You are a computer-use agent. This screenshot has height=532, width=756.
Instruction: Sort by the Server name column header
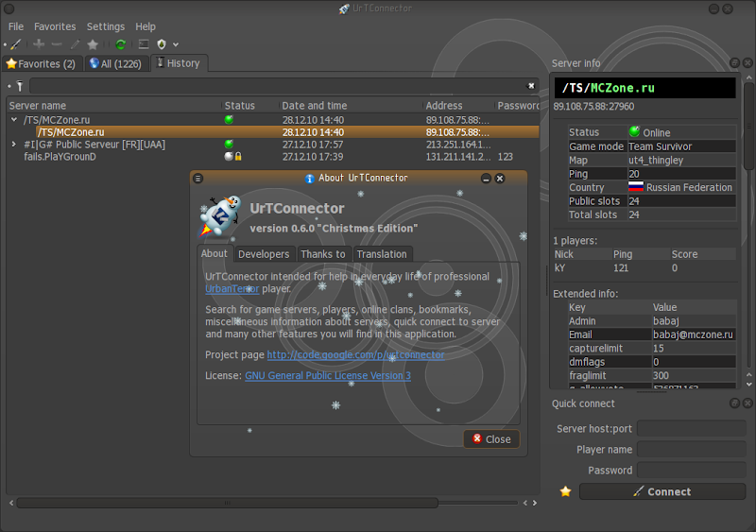38,106
